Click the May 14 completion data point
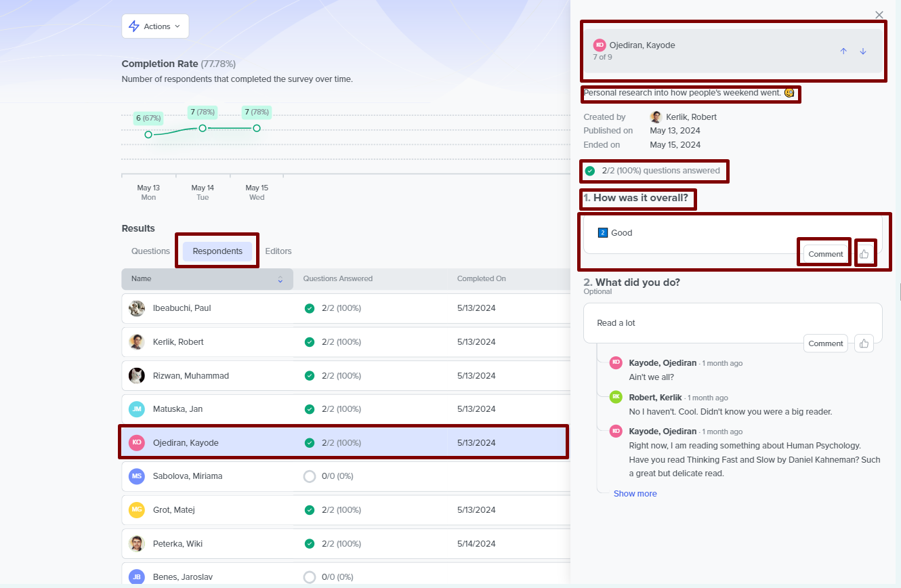The image size is (901, 588). (x=202, y=128)
